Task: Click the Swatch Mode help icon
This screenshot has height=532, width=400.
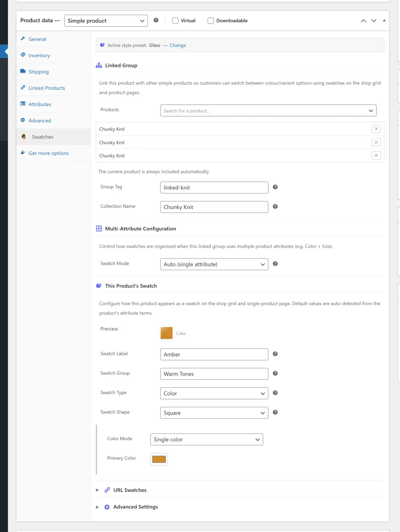Action: (x=275, y=264)
